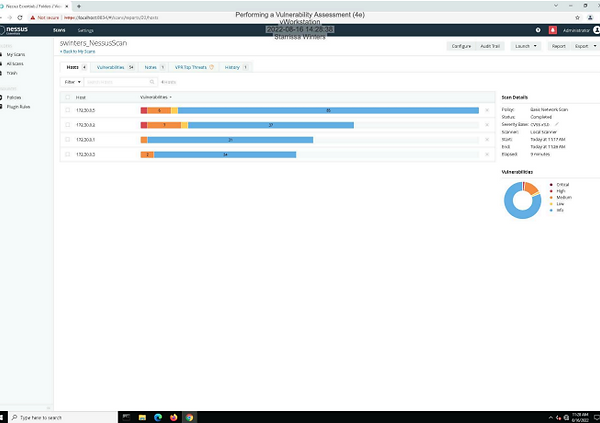This screenshot has height=423, width=600.
Task: Click the Report button
Action: pyautogui.click(x=559, y=46)
